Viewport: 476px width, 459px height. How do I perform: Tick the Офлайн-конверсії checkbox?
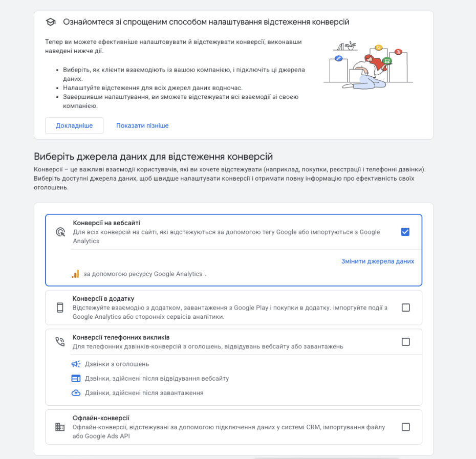(405, 427)
